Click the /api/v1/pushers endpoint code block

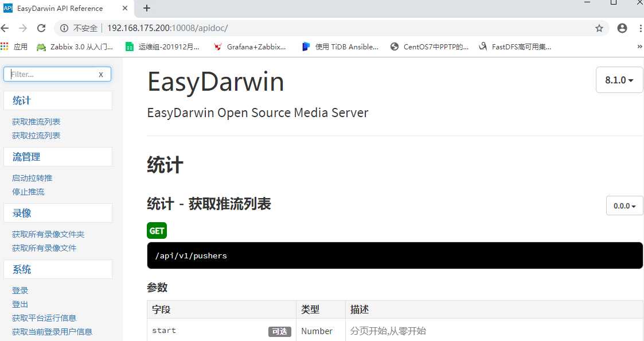click(395, 255)
